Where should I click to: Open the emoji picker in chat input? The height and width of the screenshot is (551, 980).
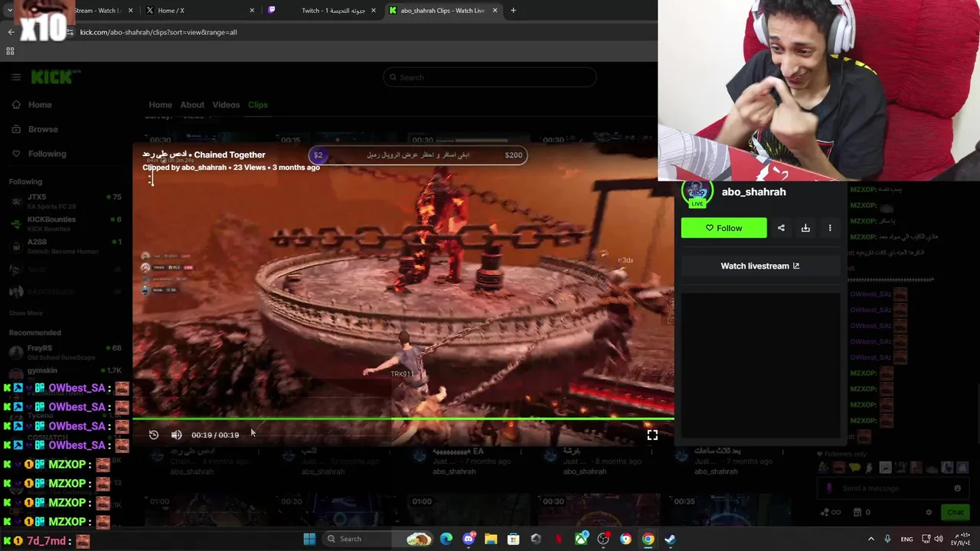pyautogui.click(x=957, y=488)
